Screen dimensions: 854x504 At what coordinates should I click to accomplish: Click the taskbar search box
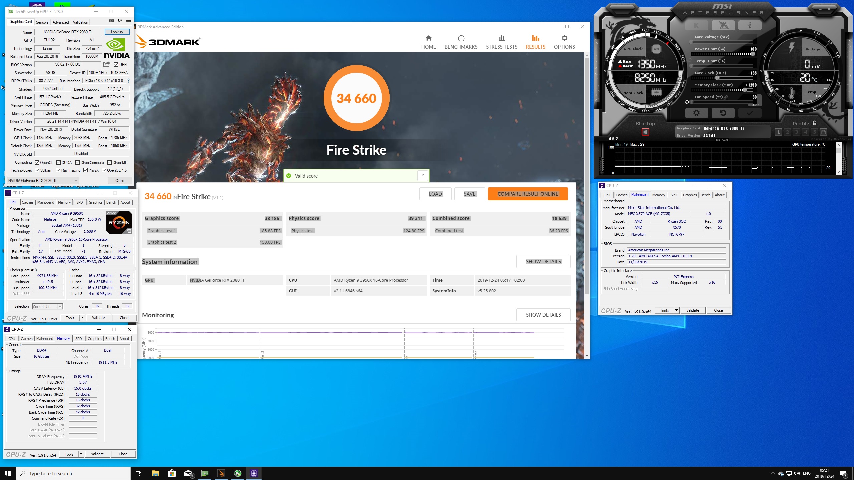point(73,473)
